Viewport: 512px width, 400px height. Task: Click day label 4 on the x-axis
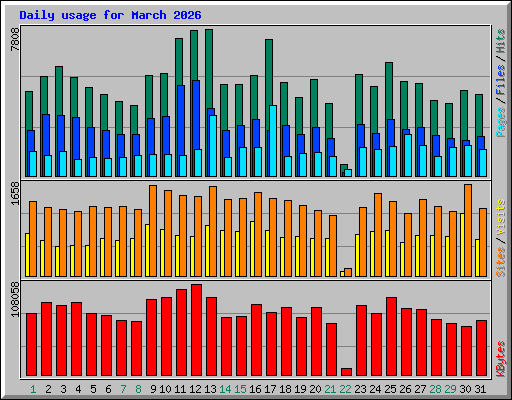coord(78,389)
